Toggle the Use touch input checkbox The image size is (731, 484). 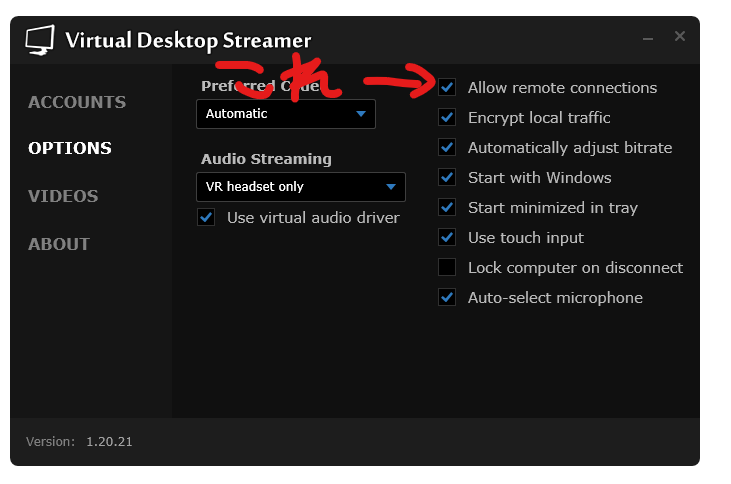447,237
